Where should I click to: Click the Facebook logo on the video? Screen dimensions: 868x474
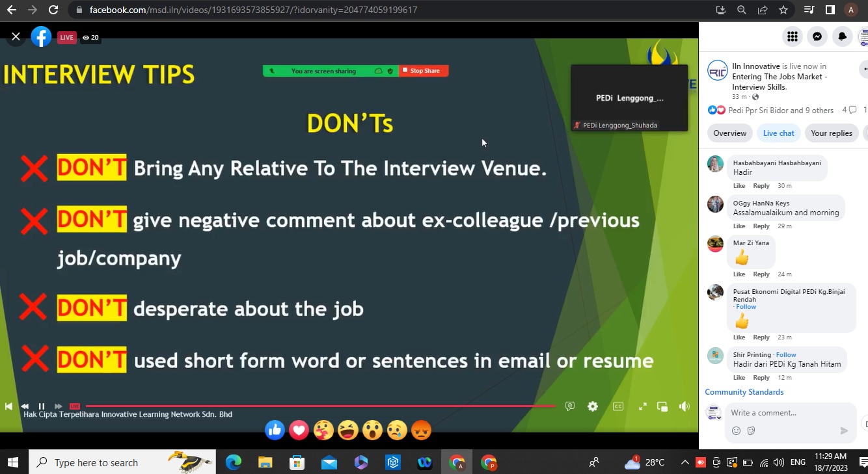[x=41, y=37]
